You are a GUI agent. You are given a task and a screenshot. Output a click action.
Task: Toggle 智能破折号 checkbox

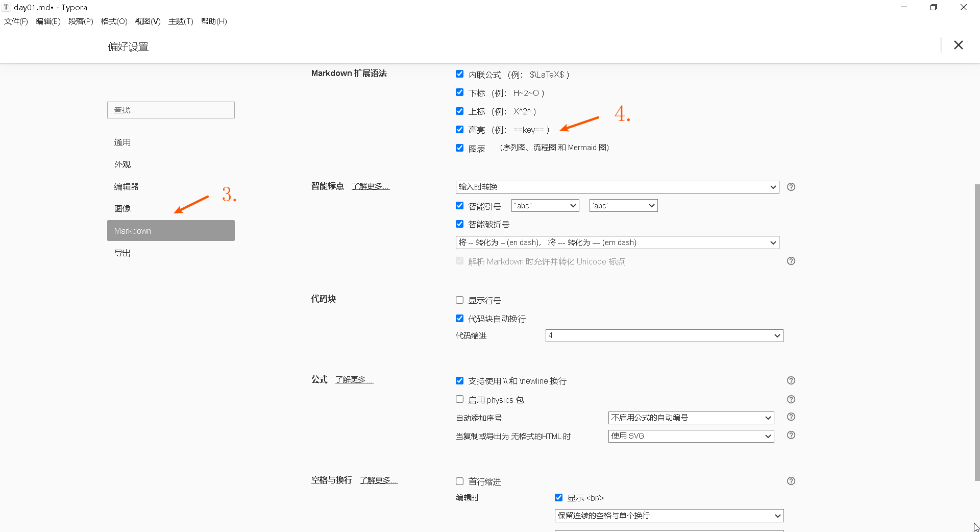pyautogui.click(x=459, y=224)
